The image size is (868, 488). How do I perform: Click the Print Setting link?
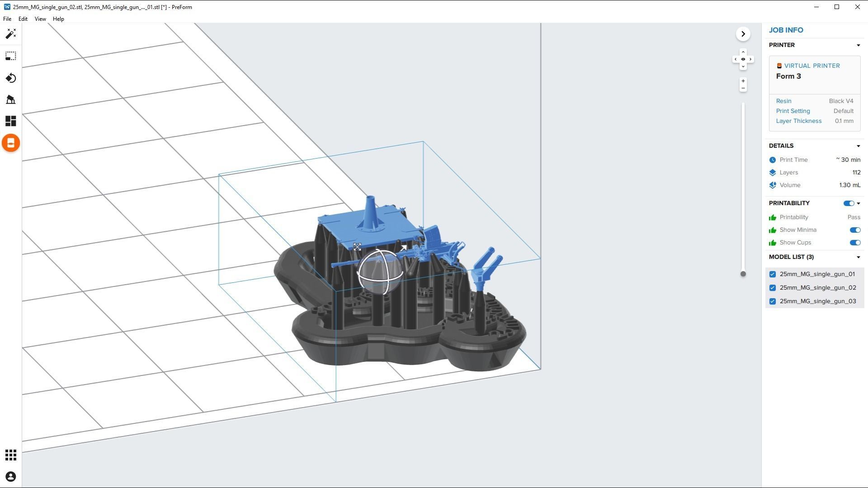[x=793, y=111]
